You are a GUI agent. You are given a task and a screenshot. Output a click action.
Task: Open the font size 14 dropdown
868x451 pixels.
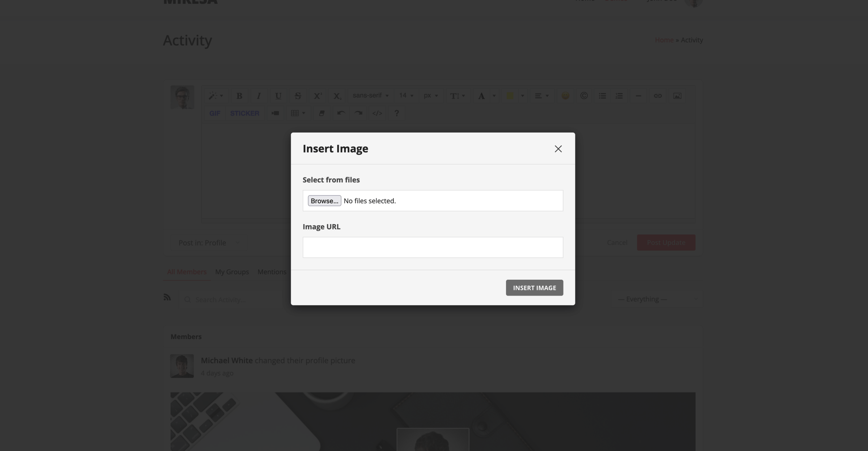(406, 95)
